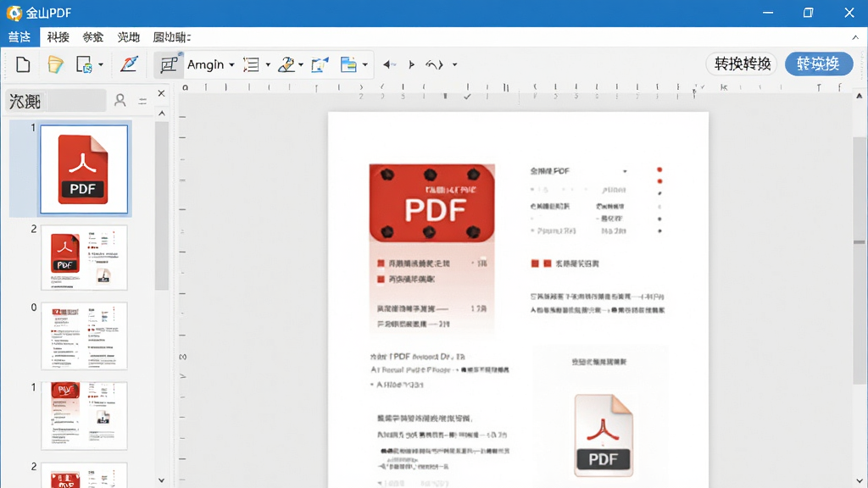Click the page-with-badge document icon in toolbar
Image resolution: width=868 pixels, height=488 pixels.
pos(84,64)
